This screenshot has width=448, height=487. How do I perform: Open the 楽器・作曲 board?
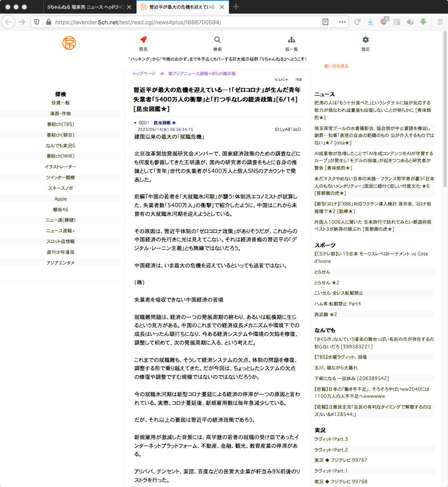[x=61, y=113]
